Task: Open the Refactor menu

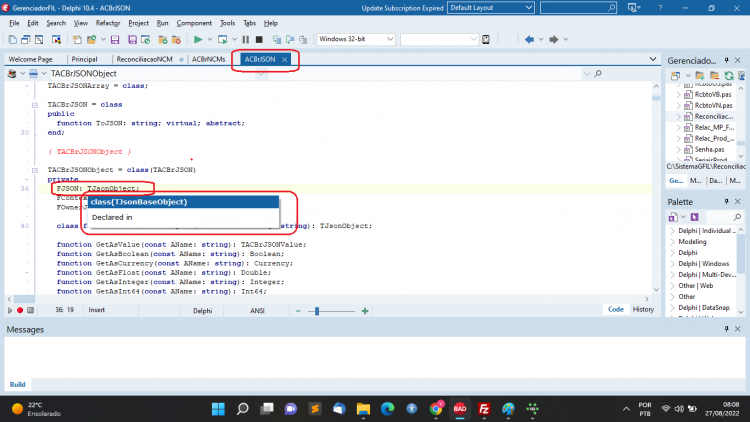Action: 108,23
